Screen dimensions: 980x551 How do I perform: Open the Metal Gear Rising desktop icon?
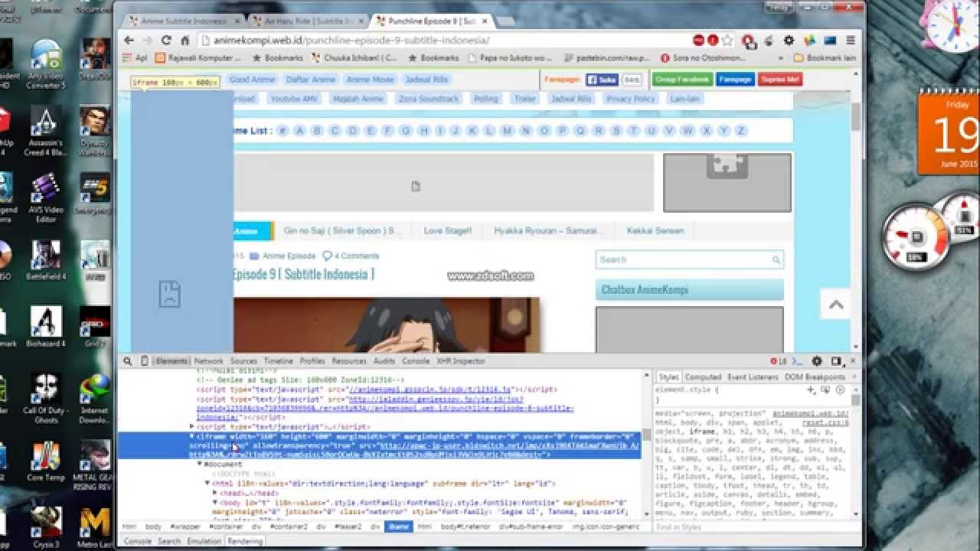(95, 465)
